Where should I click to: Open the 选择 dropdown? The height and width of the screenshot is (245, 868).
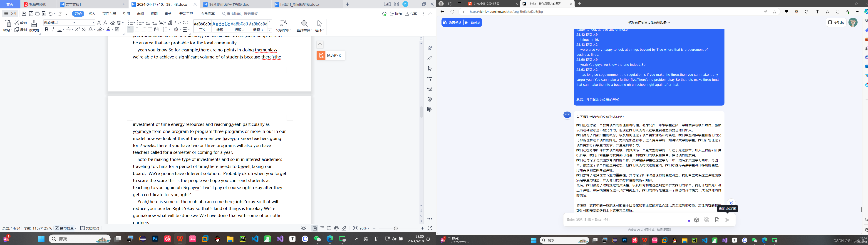point(320,30)
